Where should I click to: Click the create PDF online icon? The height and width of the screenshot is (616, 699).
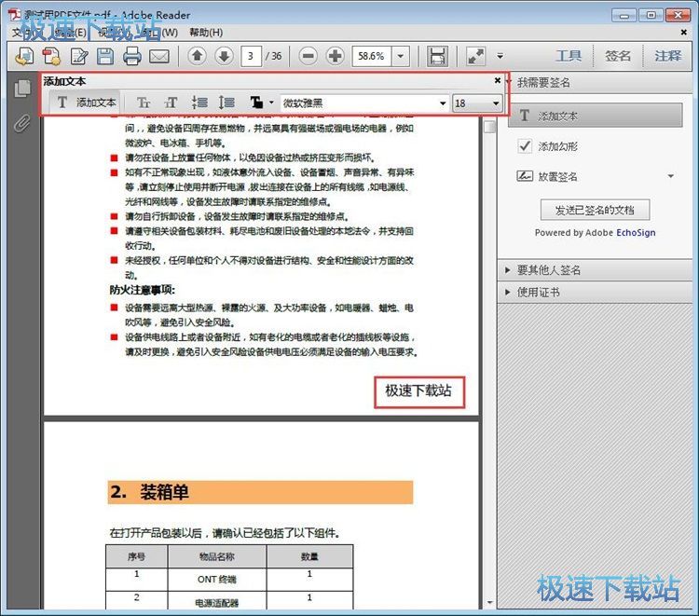coord(51,56)
